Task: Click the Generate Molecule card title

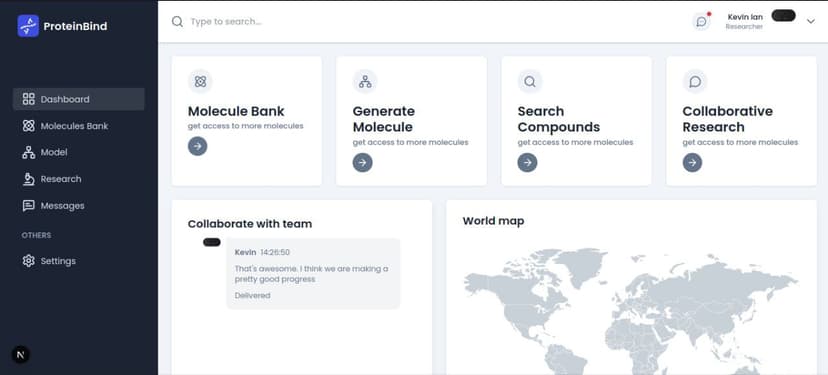Action: pos(384,119)
